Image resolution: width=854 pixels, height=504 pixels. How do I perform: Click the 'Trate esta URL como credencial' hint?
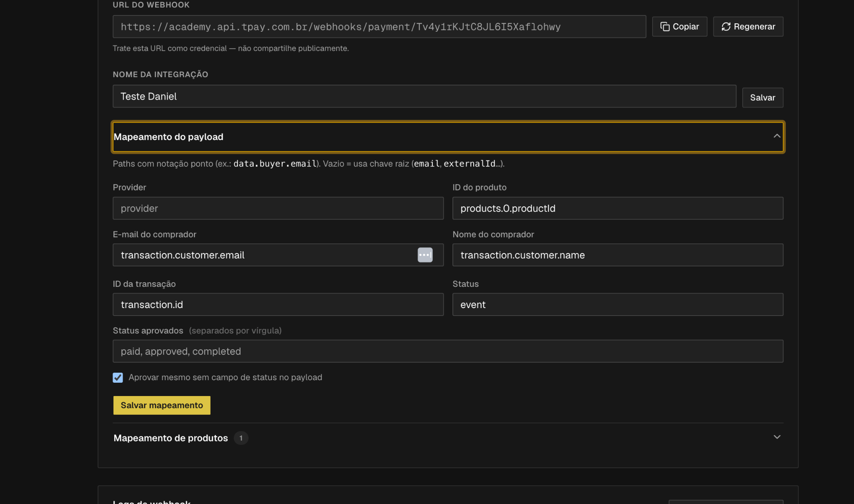point(231,48)
